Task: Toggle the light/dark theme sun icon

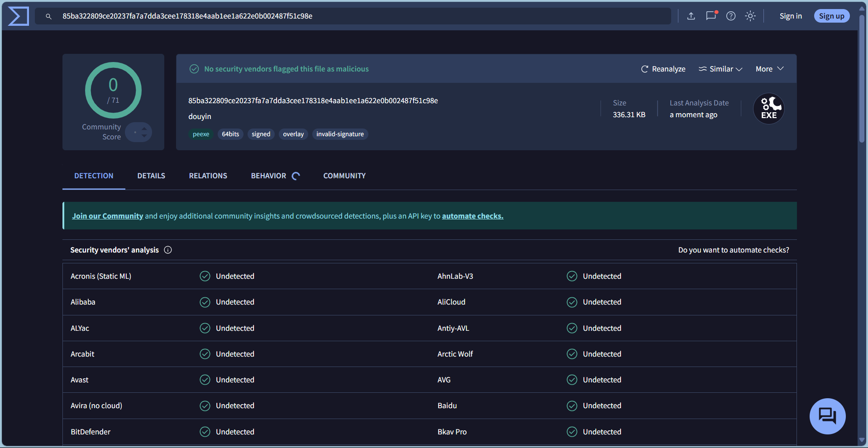Action: (750, 16)
